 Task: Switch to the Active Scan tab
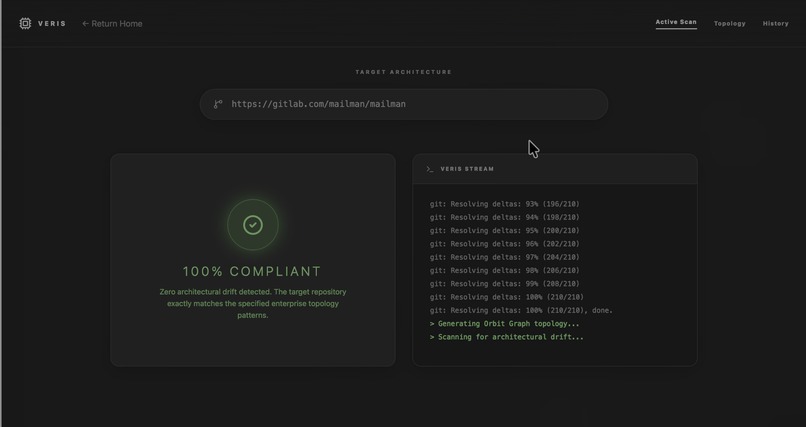(676, 22)
